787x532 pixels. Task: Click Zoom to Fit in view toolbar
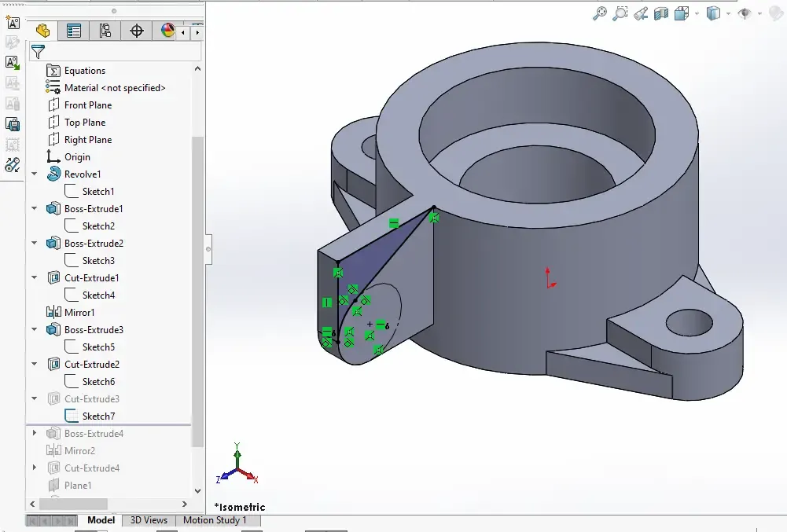point(599,13)
